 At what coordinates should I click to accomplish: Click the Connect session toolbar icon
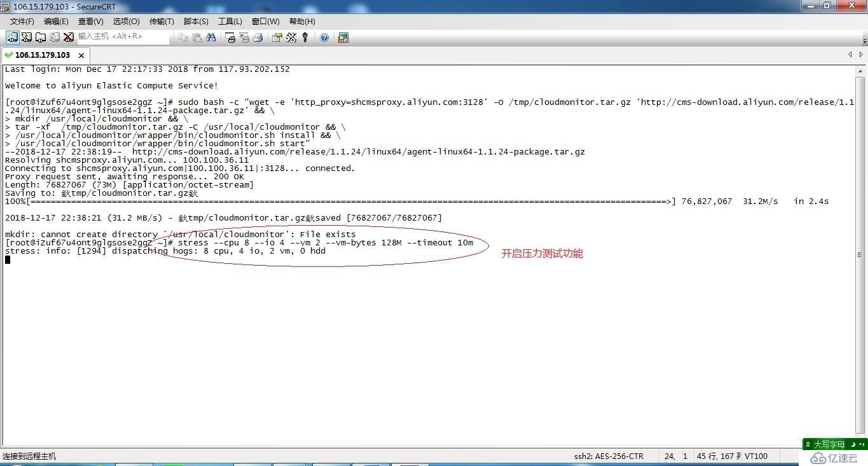[x=12, y=38]
